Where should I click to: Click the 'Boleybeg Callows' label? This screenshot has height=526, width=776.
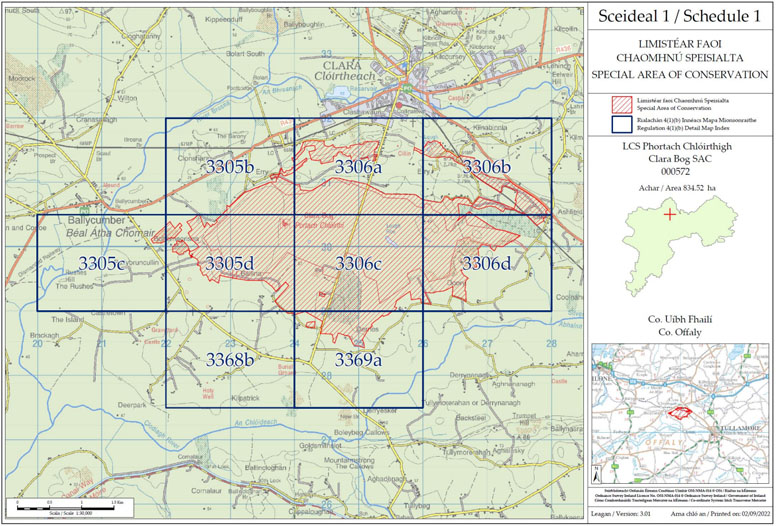coord(362,432)
